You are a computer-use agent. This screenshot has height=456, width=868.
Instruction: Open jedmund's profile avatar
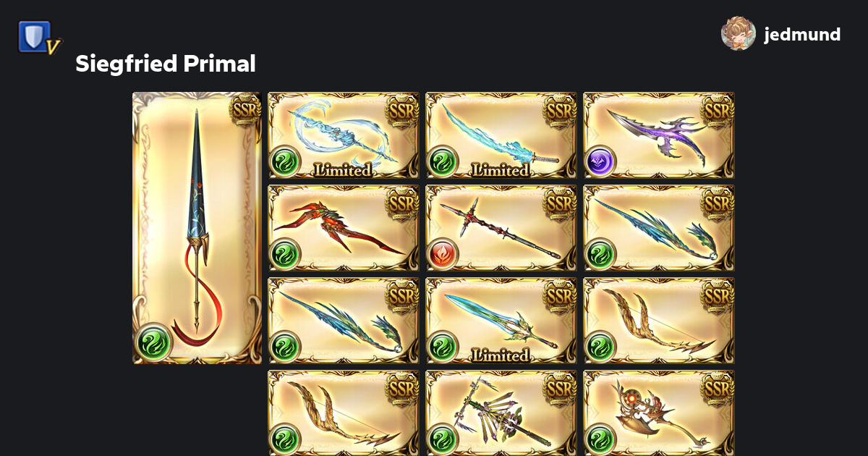[739, 33]
